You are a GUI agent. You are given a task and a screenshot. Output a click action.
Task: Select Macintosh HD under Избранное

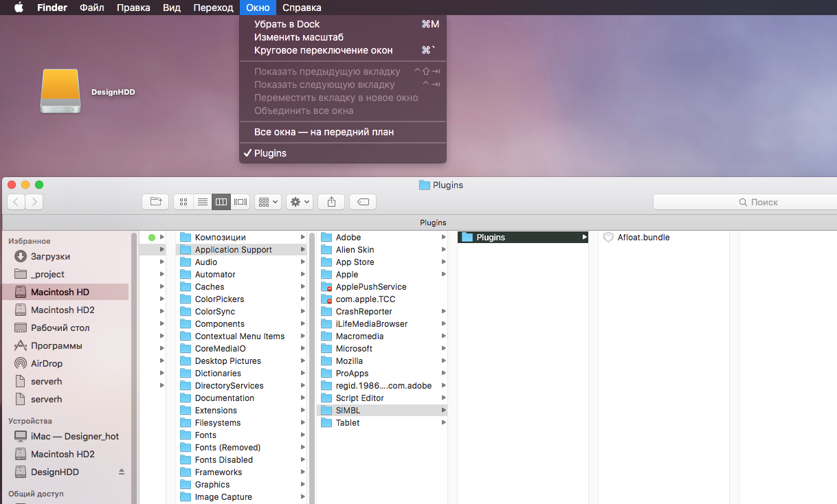point(60,292)
